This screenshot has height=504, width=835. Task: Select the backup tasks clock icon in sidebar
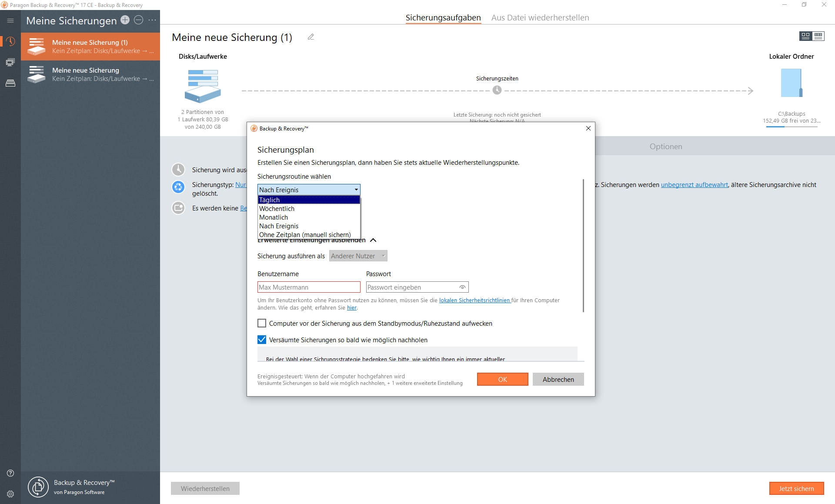11,42
